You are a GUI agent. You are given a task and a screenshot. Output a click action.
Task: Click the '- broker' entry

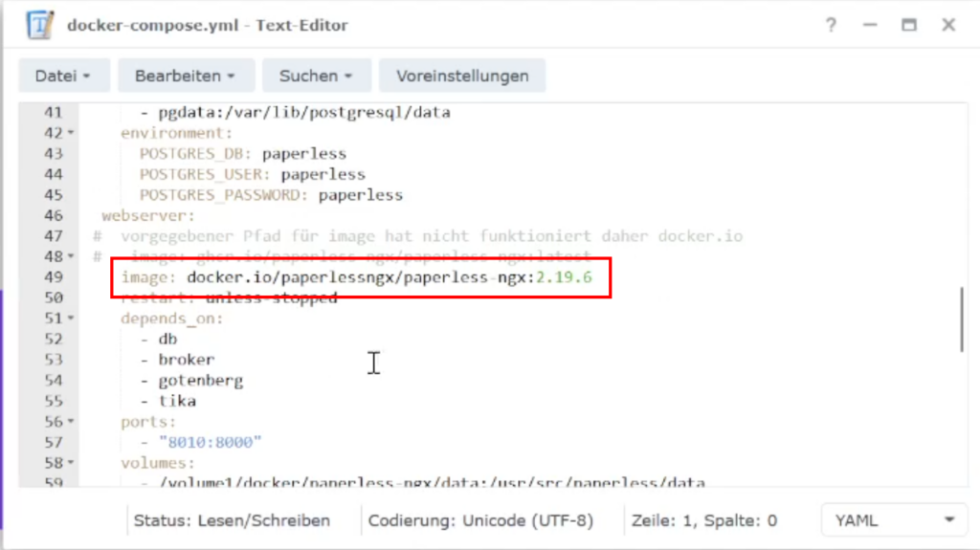[177, 360]
